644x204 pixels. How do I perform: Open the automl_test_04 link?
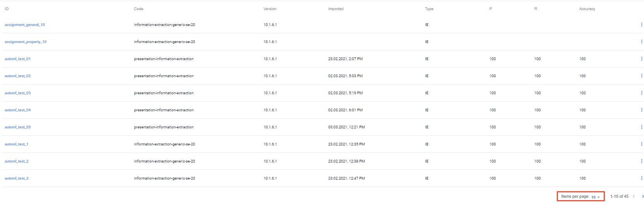click(x=17, y=110)
